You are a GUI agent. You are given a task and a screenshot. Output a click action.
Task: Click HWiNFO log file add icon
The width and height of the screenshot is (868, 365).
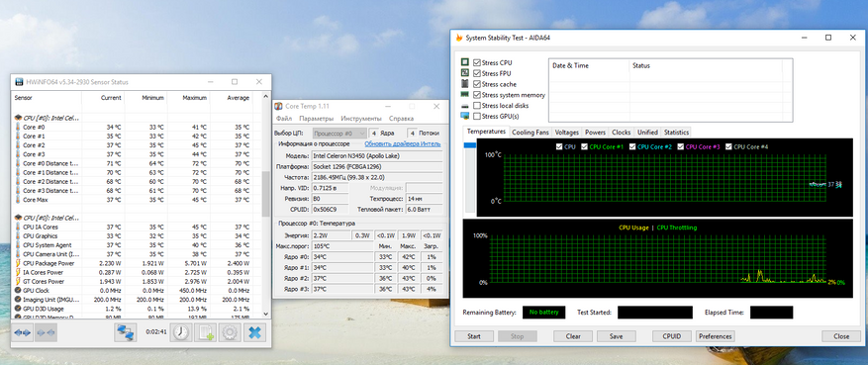[x=206, y=332]
